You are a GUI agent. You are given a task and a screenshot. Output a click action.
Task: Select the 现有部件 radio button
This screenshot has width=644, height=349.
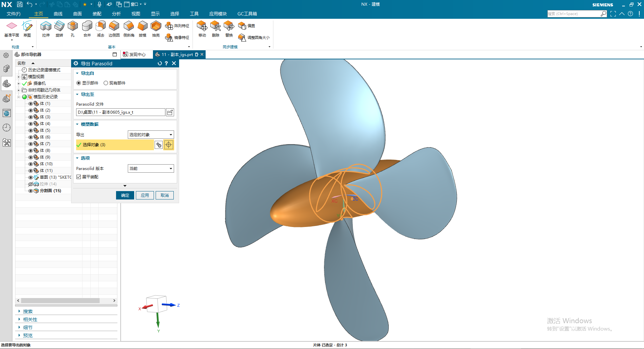coord(106,83)
